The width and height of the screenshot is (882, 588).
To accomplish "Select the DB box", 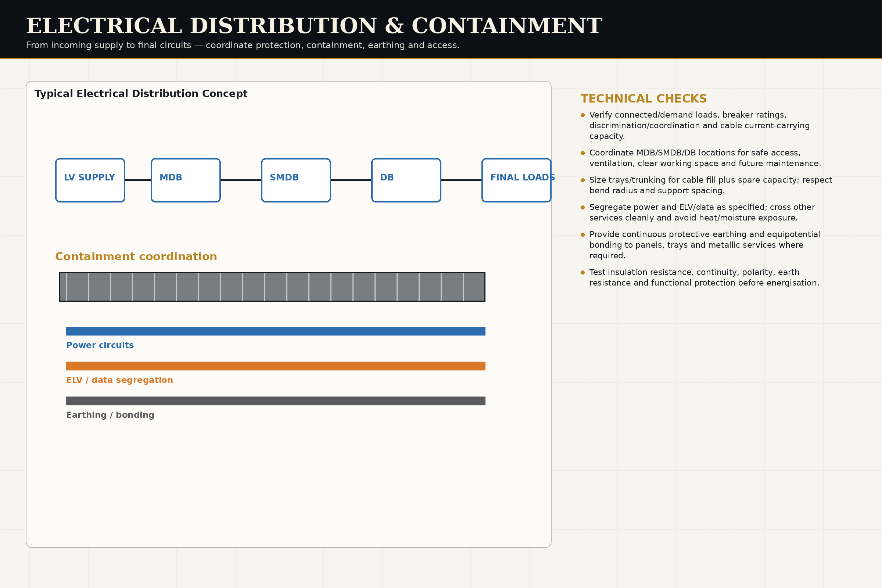I will tap(406, 180).
